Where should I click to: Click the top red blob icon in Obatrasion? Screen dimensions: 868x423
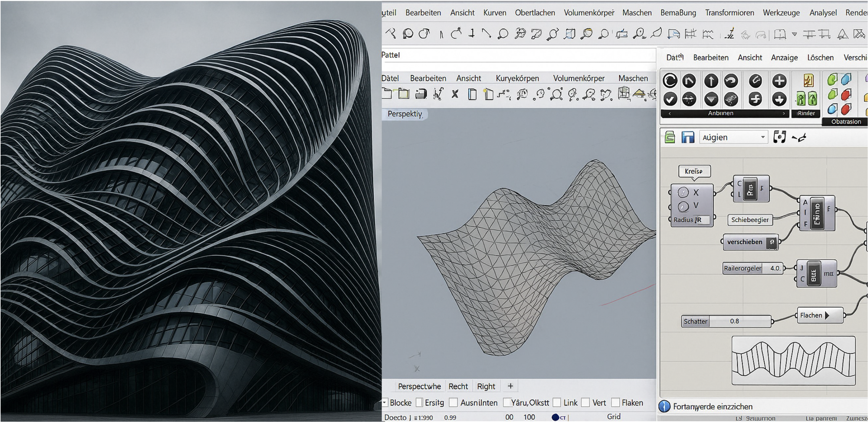846,94
